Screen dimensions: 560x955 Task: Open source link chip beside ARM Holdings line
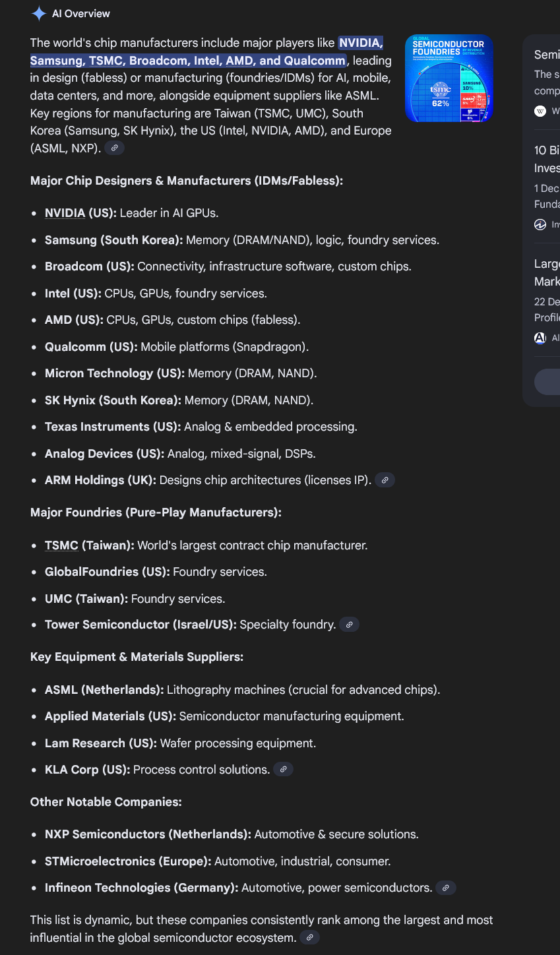click(x=385, y=480)
